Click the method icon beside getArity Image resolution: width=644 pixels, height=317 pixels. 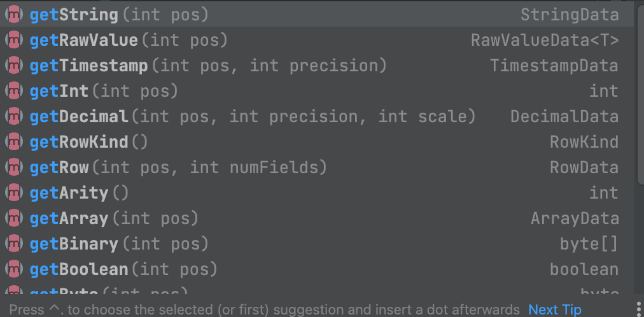pyautogui.click(x=13, y=193)
